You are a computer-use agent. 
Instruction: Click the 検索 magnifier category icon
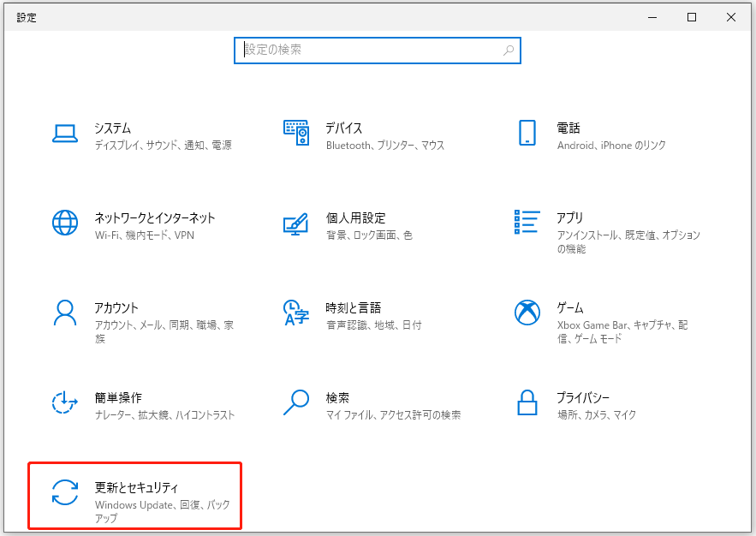point(296,402)
